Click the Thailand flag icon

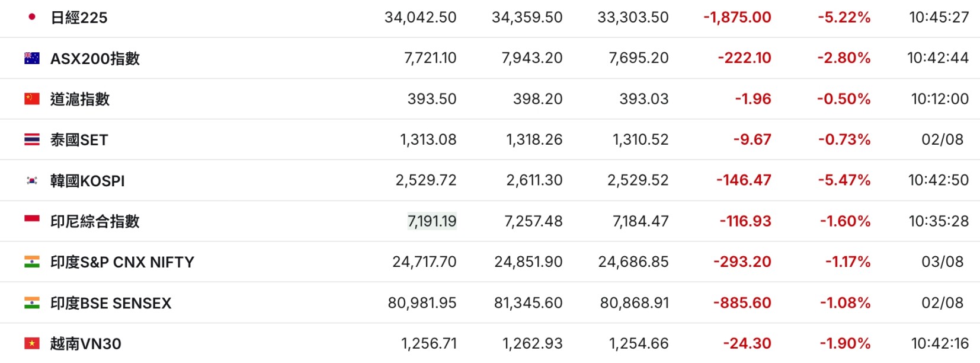pyautogui.click(x=32, y=139)
